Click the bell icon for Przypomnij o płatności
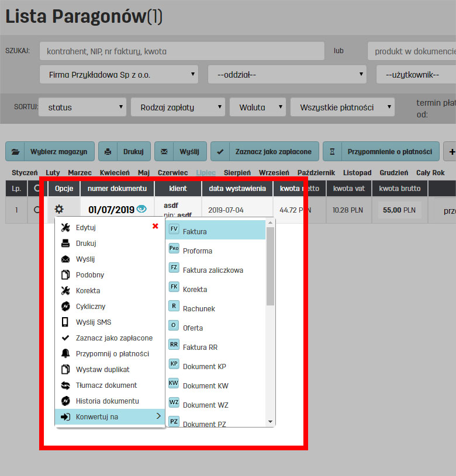 (x=65, y=353)
